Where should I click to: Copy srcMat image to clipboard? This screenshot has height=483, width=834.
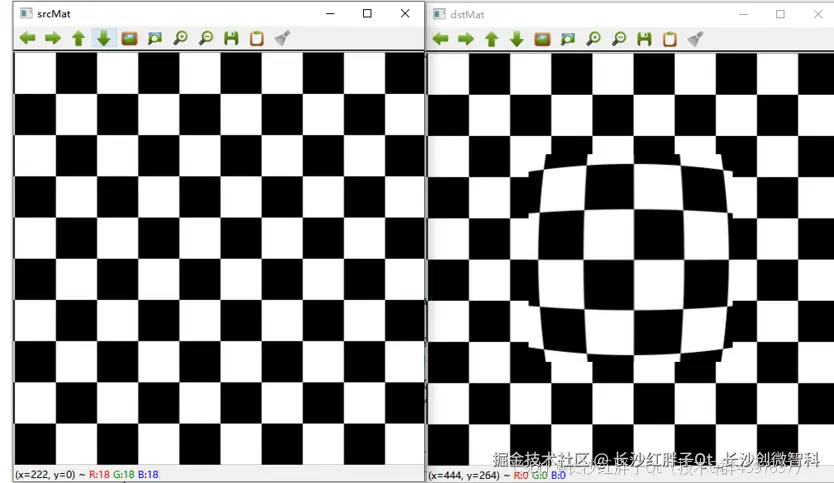pos(257,38)
